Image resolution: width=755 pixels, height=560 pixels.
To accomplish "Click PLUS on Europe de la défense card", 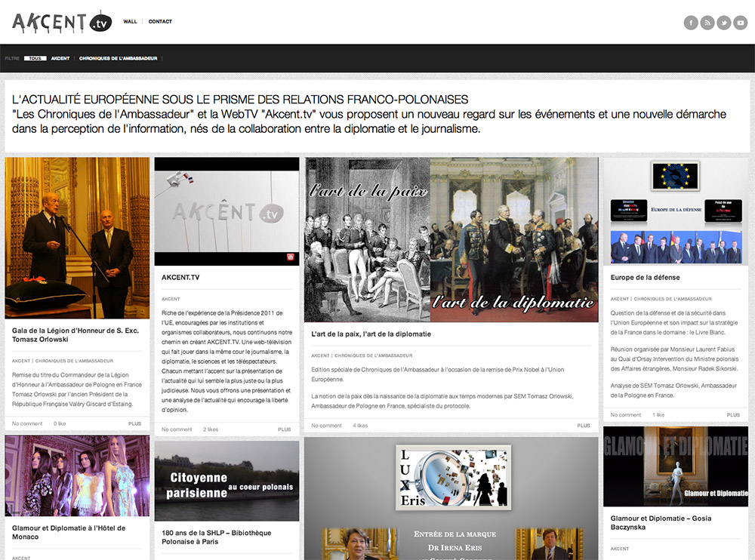I will [733, 415].
